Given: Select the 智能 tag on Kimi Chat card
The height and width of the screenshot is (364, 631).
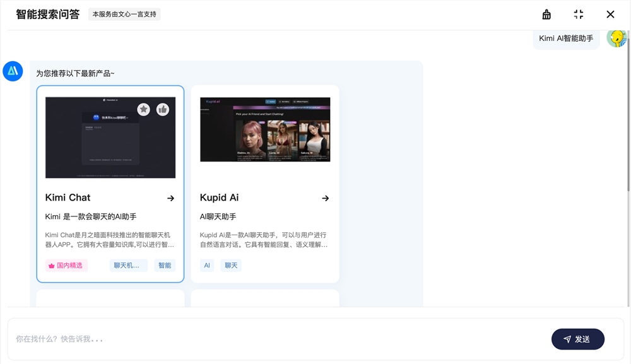Looking at the screenshot, I should click(164, 265).
